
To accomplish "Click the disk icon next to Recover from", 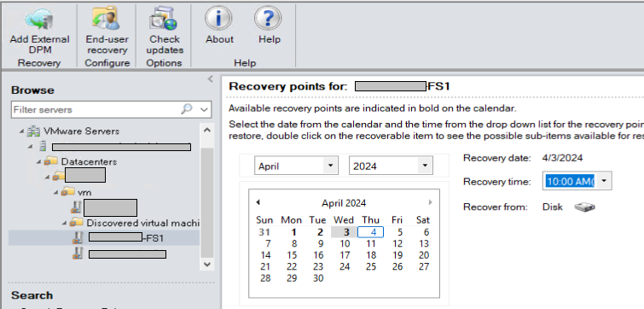I will click(585, 207).
